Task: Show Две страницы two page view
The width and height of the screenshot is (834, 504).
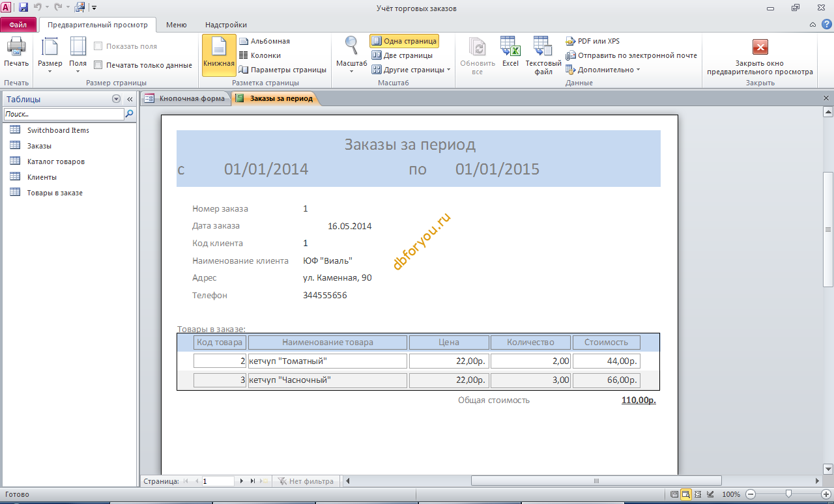Action: [x=403, y=55]
